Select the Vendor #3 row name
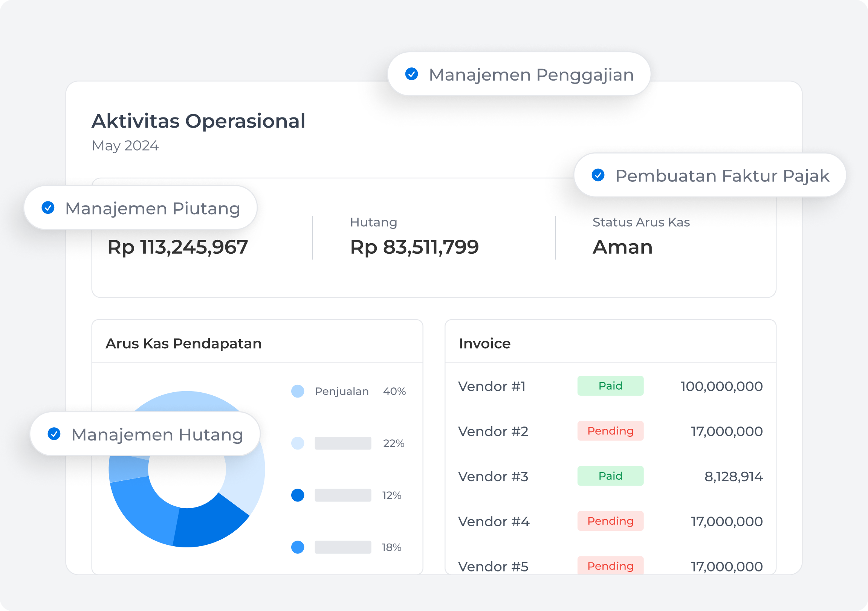The image size is (868, 611). click(493, 477)
